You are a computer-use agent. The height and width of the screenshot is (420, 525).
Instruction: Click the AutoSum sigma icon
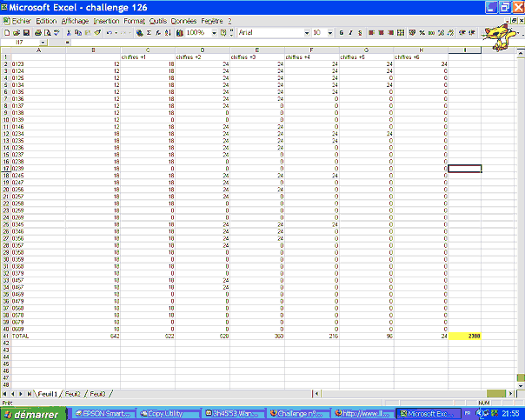[x=149, y=32]
